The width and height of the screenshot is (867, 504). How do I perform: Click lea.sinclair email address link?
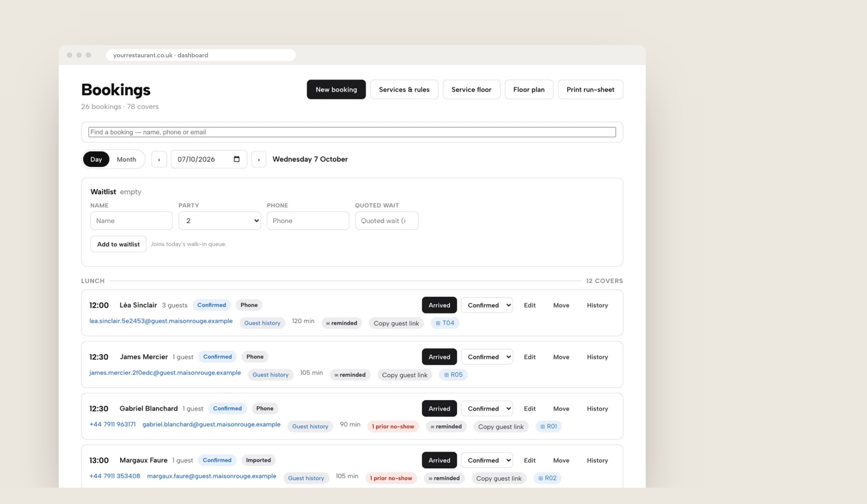[161, 321]
